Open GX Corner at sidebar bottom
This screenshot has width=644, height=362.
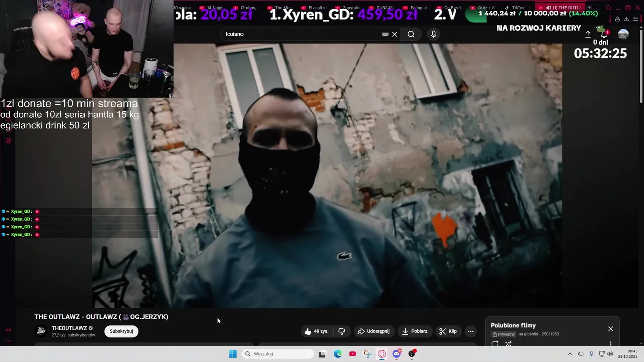click(8, 330)
